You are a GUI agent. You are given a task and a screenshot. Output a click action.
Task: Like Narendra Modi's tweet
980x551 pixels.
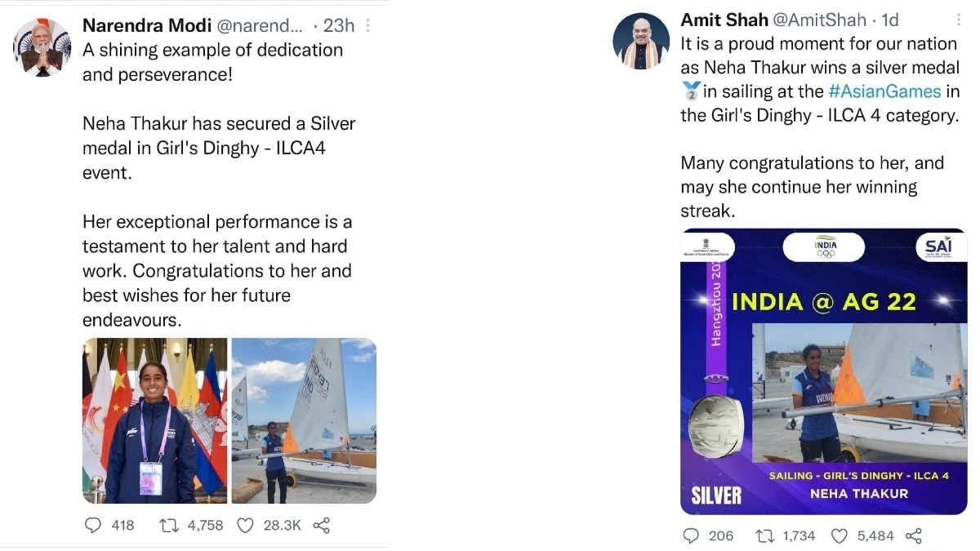(245, 525)
